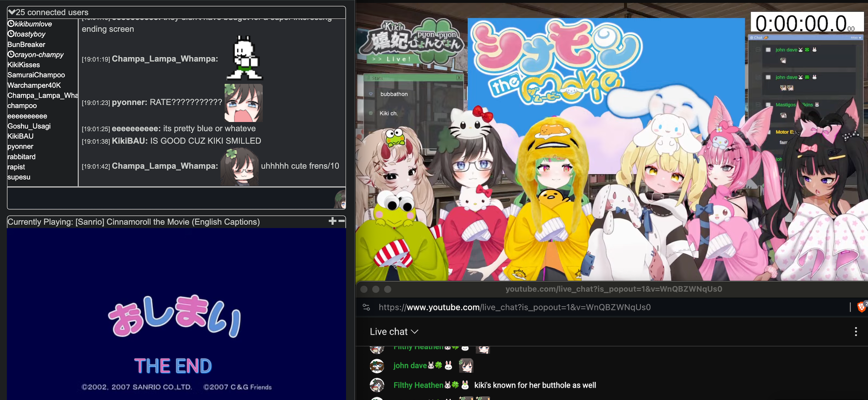
Task: Click the Filthy Heathen name before "kiki's known for"
Action: [418, 385]
